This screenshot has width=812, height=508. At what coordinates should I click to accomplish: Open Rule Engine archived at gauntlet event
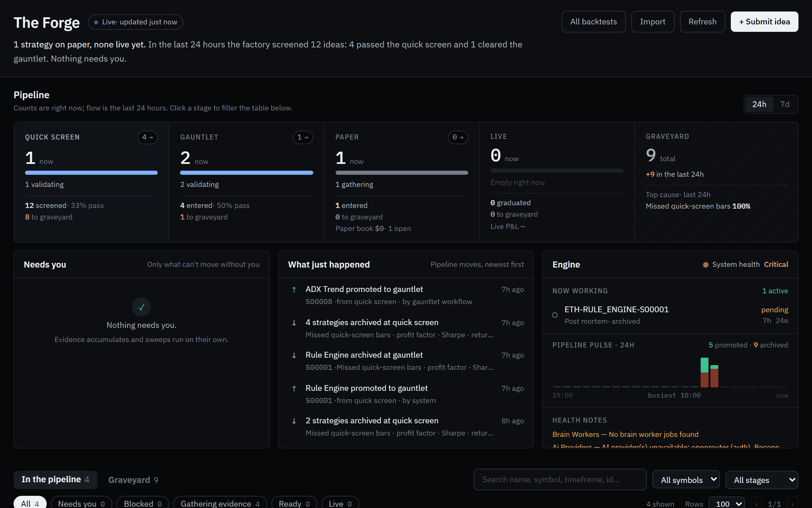(x=406, y=361)
